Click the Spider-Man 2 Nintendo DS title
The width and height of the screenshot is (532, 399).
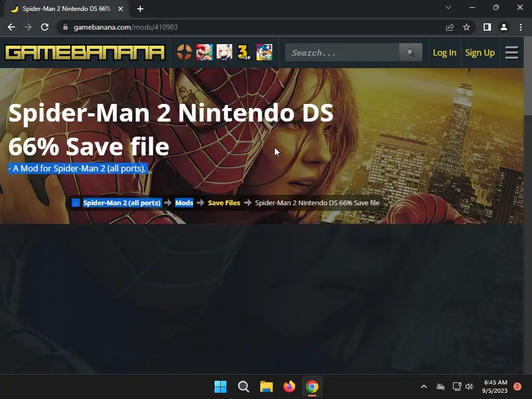[171, 129]
